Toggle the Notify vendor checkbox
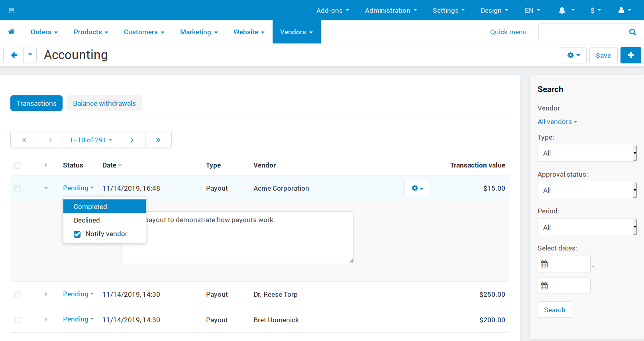Screen dimensions: 644x341 coord(77,234)
